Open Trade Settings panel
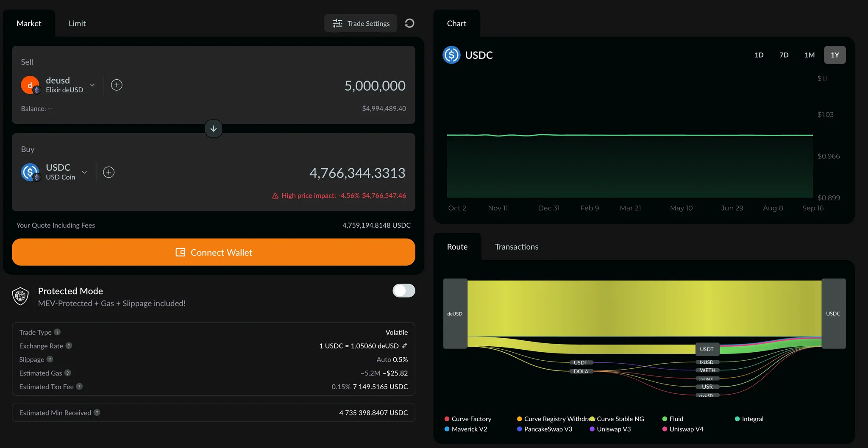868x448 pixels. pyautogui.click(x=361, y=23)
